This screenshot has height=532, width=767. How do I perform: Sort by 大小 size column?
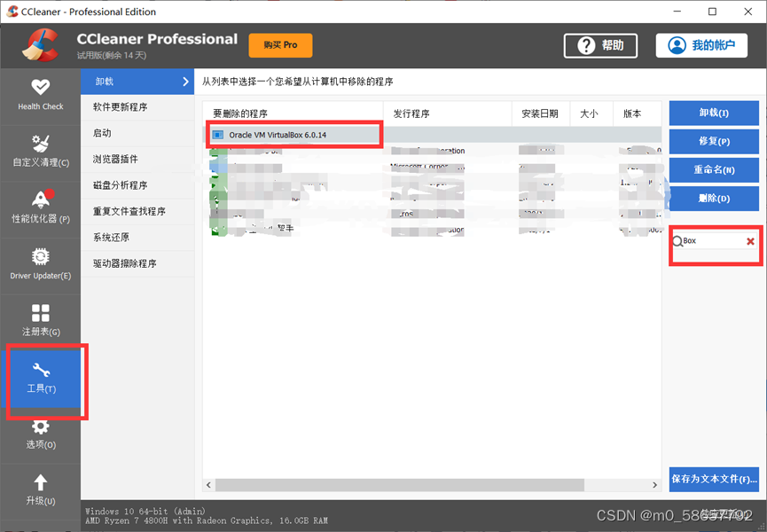coord(591,113)
